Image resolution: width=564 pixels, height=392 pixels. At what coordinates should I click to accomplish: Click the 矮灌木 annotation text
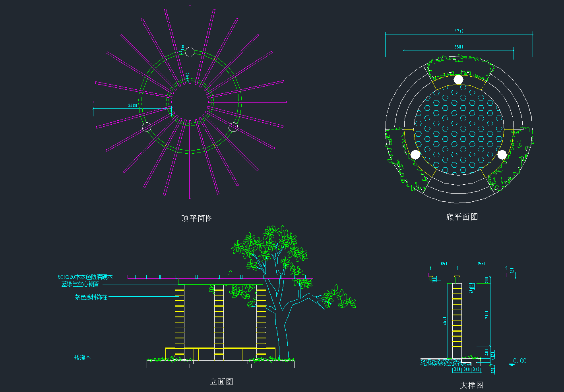point(82,358)
